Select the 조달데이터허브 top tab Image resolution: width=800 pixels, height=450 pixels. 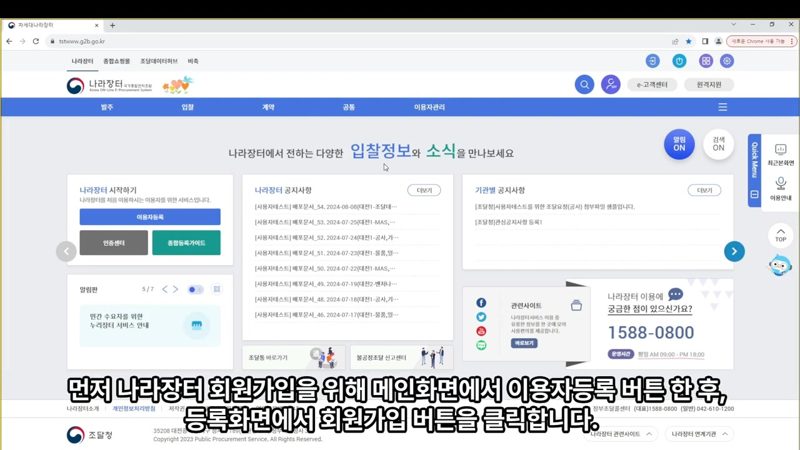159,61
